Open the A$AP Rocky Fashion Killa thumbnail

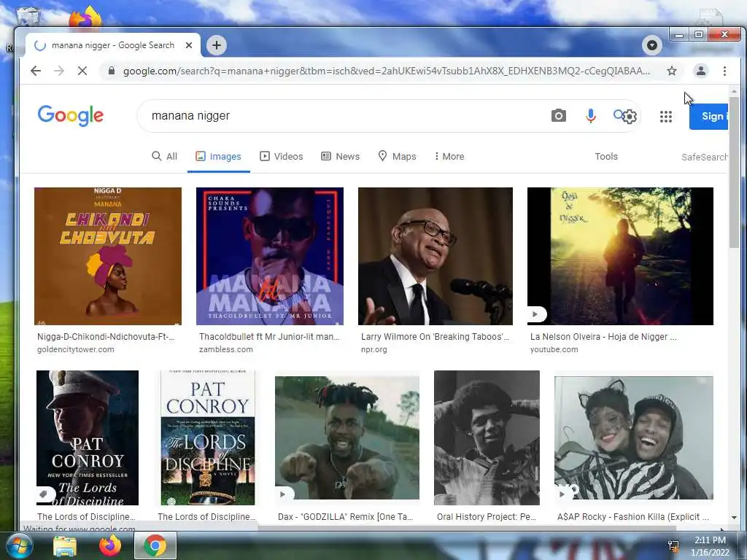pyautogui.click(x=634, y=437)
